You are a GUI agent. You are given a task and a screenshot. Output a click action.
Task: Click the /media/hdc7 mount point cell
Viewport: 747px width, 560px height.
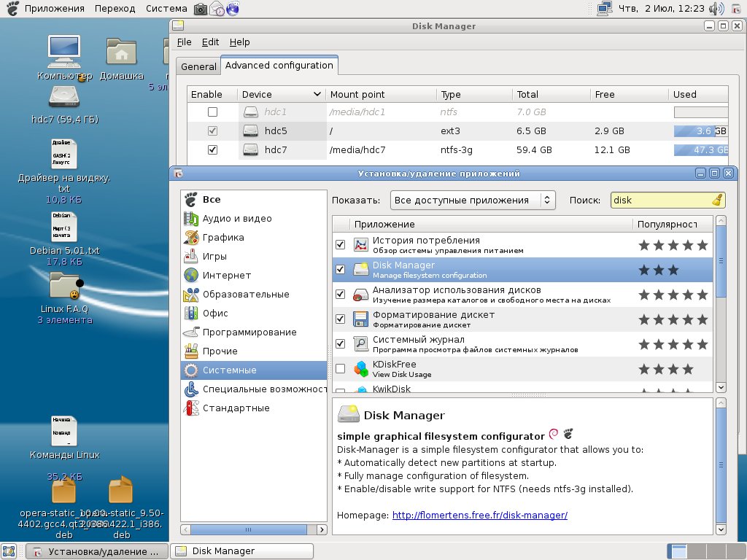357,150
